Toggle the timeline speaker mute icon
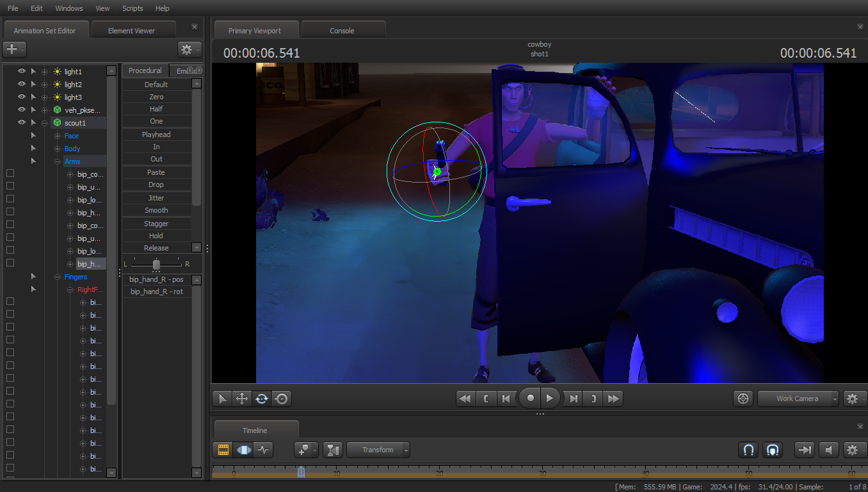 pos(829,450)
